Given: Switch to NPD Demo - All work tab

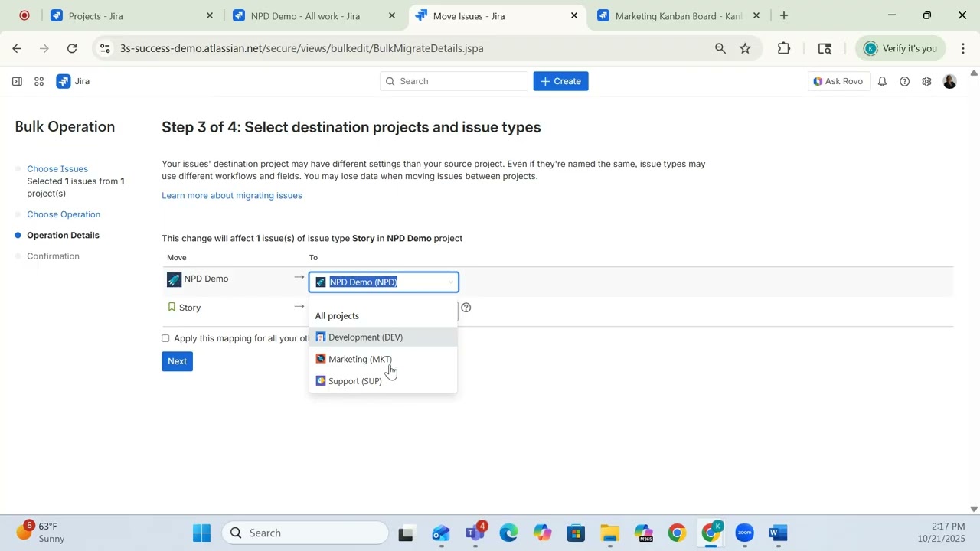Looking at the screenshot, I should click(x=315, y=15).
